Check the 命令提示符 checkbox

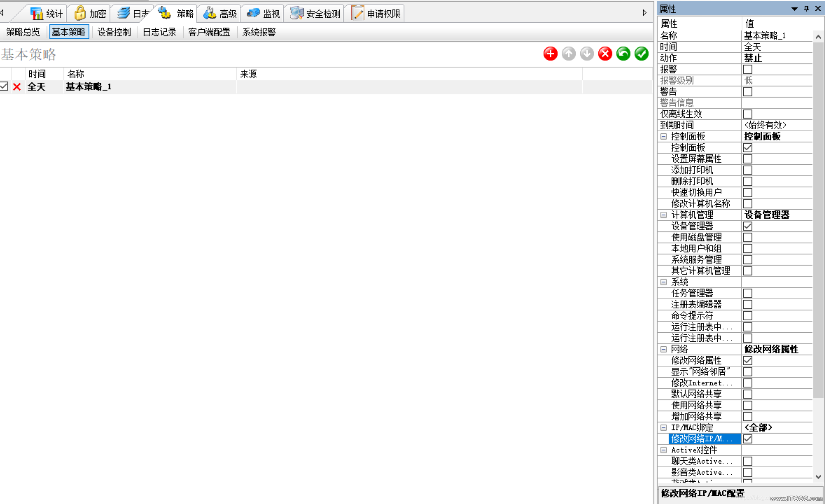(747, 315)
